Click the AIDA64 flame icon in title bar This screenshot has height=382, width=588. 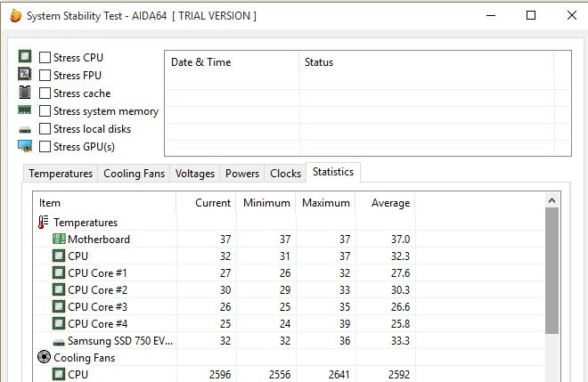point(15,16)
